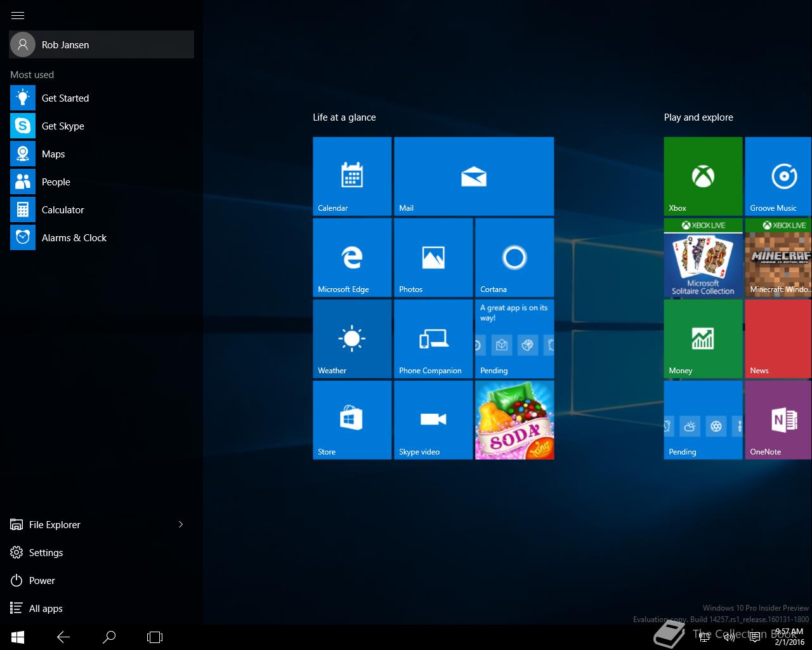Image resolution: width=812 pixels, height=650 pixels.
Task: Open the Minecraft Windows 10 tile
Action: (778, 258)
